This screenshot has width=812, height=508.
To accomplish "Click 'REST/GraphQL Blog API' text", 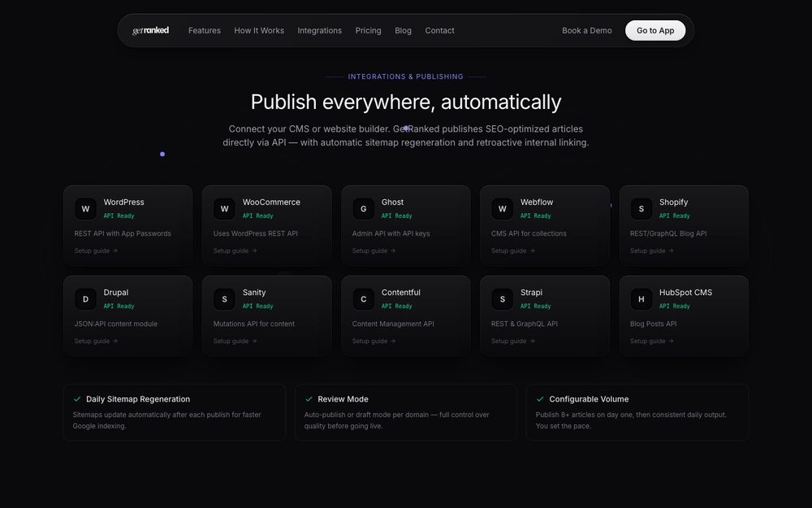I will click(668, 234).
